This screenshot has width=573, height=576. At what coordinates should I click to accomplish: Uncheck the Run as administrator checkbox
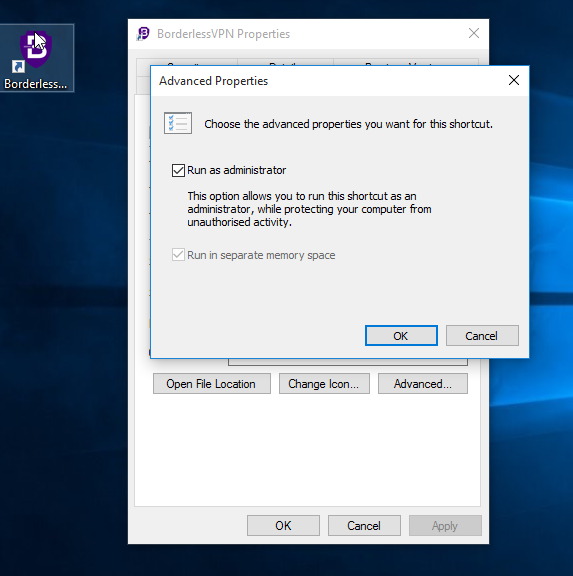pyautogui.click(x=178, y=170)
